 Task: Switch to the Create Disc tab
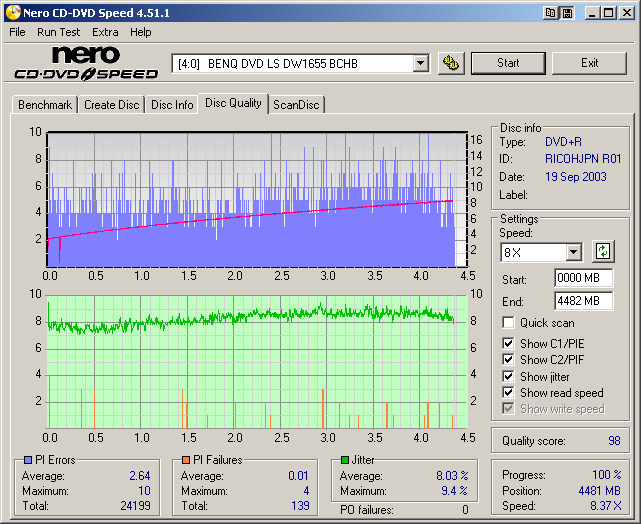(x=112, y=105)
